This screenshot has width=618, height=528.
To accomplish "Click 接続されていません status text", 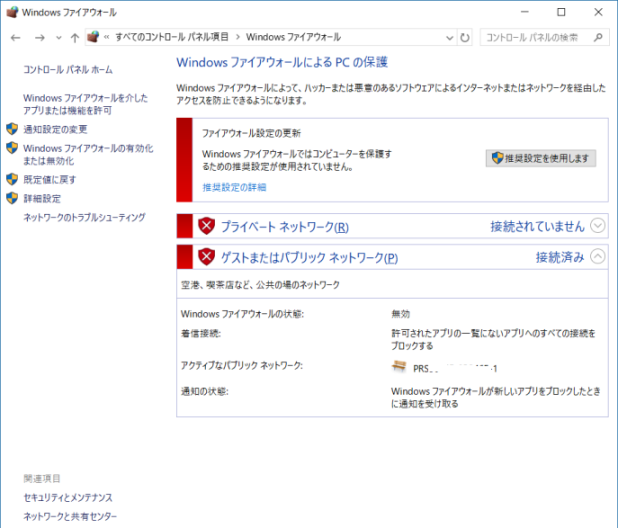I will pos(537,226).
